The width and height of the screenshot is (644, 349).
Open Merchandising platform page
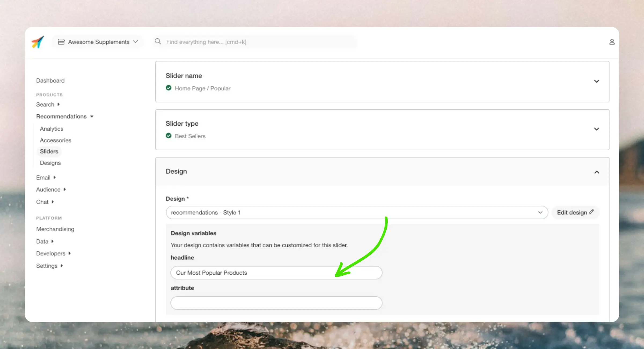pos(55,229)
